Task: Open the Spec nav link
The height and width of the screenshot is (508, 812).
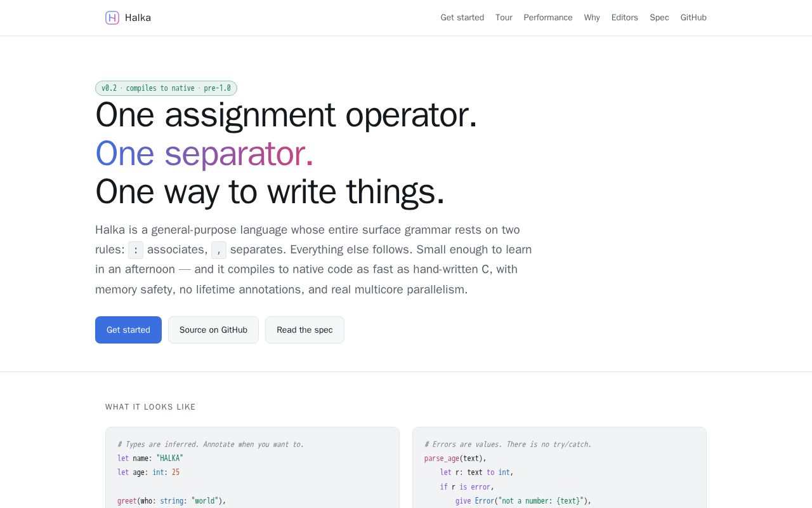Action: click(659, 18)
